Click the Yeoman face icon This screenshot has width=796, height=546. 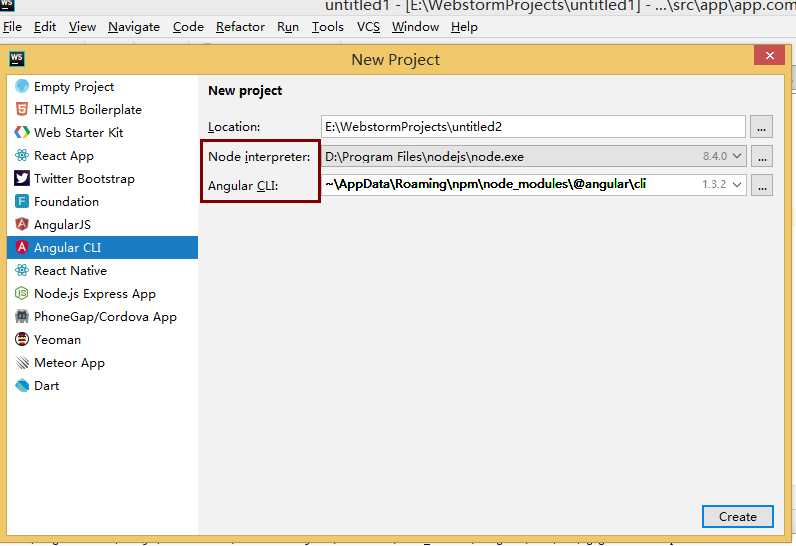22,339
